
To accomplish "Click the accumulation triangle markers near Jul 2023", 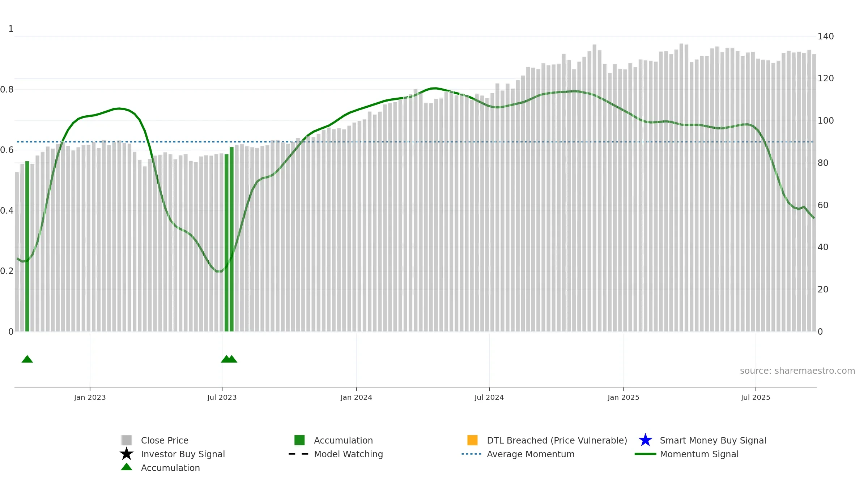I will (229, 359).
